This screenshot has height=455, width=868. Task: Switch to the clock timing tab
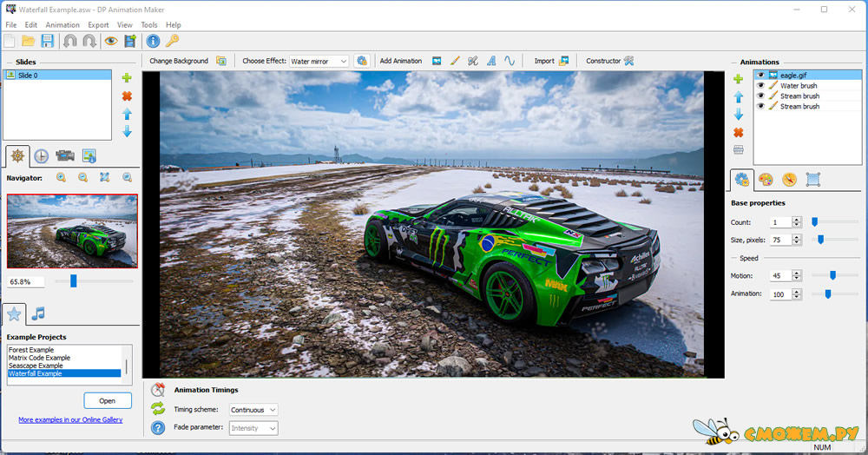(41, 156)
